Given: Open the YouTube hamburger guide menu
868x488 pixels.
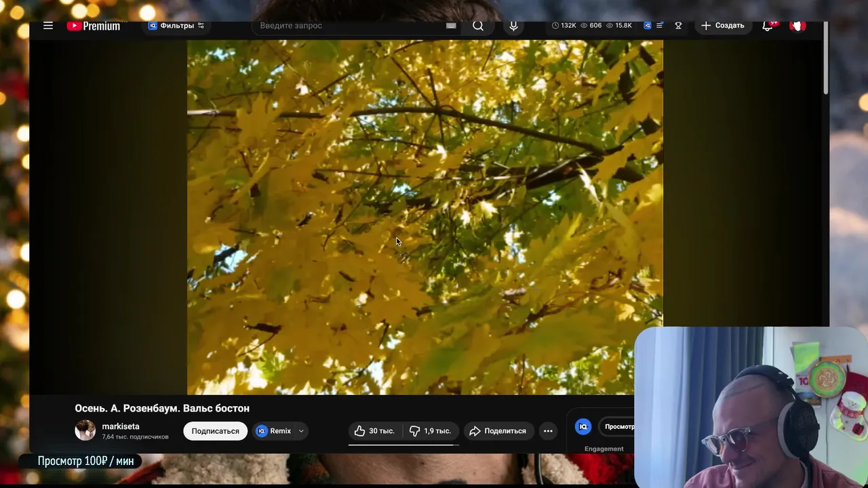Looking at the screenshot, I should tap(48, 26).
